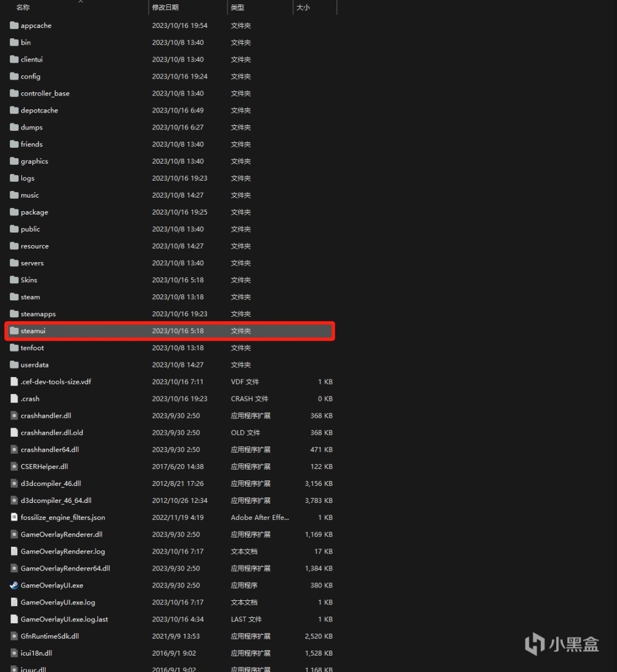Viewport: 617px width, 672px height.
Task: Click the fossilize_engine_filters.json file icon
Action: click(15, 518)
